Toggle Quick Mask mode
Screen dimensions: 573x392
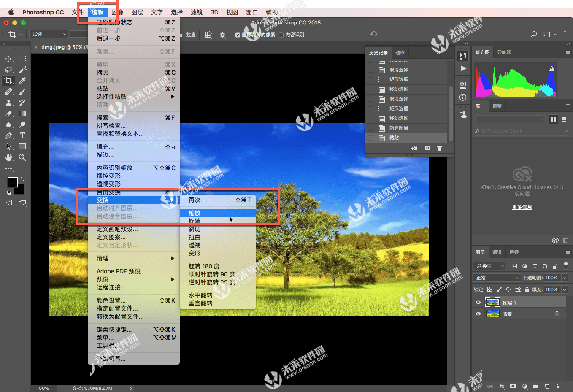pos(8,203)
